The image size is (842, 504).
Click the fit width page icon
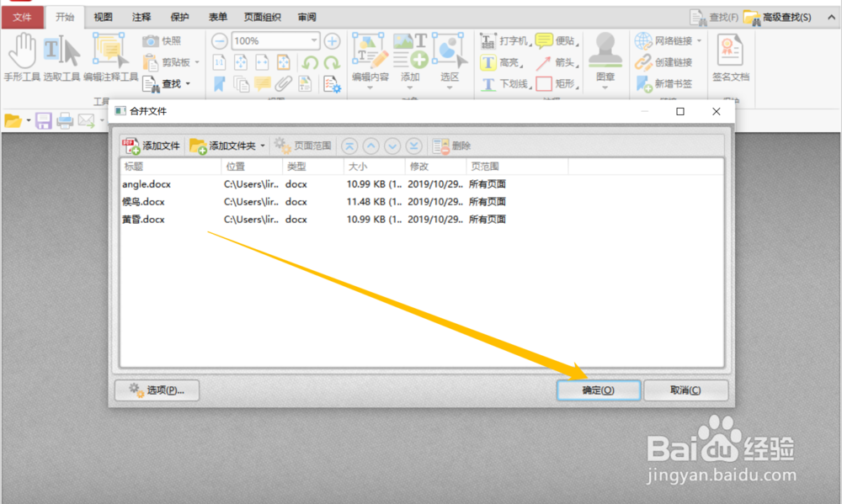pyautogui.click(x=262, y=62)
